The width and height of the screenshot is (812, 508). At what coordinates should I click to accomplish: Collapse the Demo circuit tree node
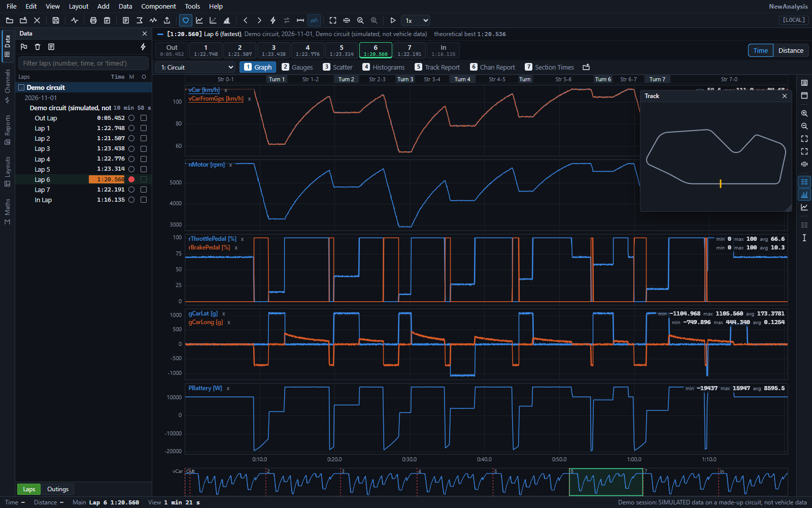point(22,87)
